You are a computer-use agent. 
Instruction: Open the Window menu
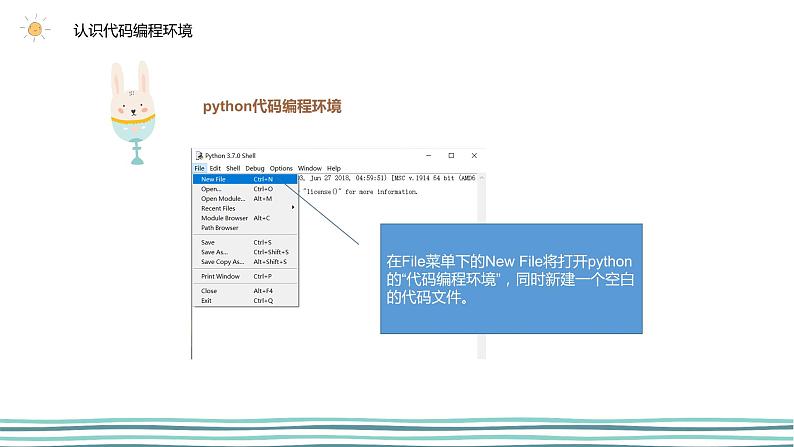pyautogui.click(x=309, y=168)
